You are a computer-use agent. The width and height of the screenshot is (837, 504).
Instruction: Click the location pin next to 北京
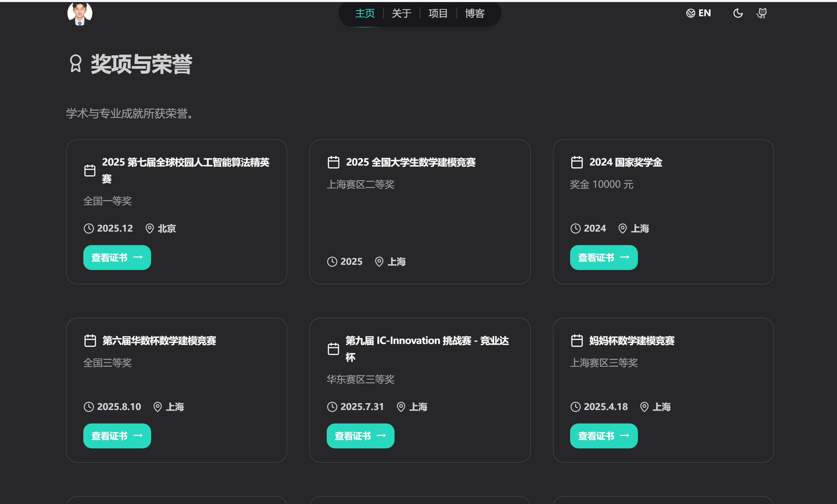150,228
